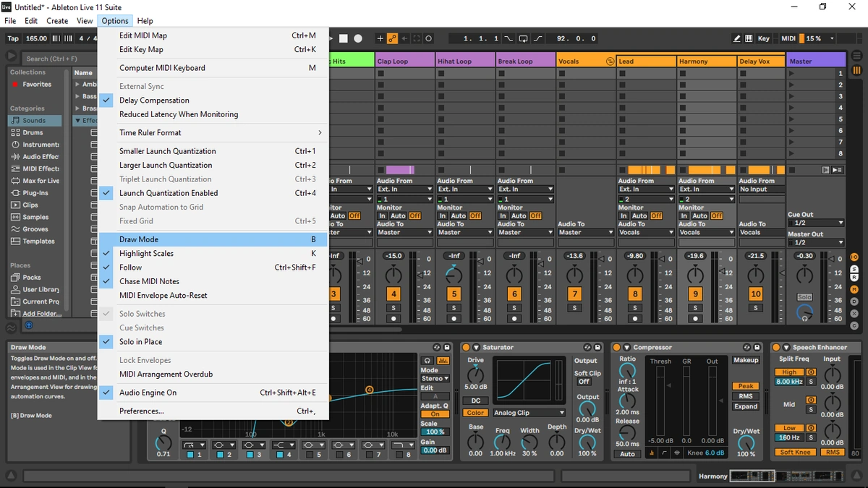
Task: Open the Samples browser category
Action: click(x=35, y=217)
